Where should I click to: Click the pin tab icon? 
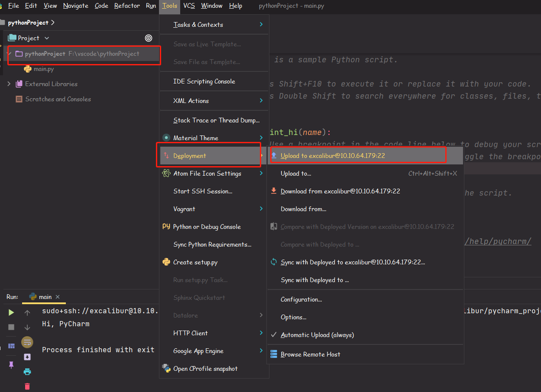point(11,365)
